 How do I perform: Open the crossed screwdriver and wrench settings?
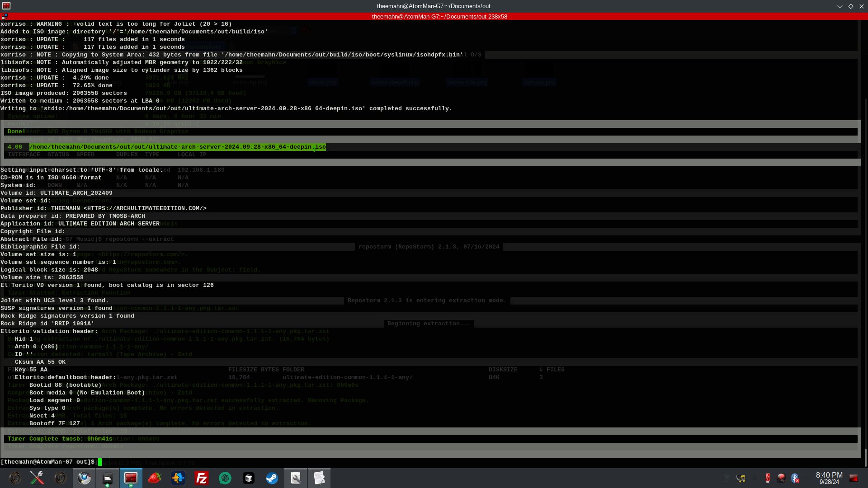[x=37, y=478]
